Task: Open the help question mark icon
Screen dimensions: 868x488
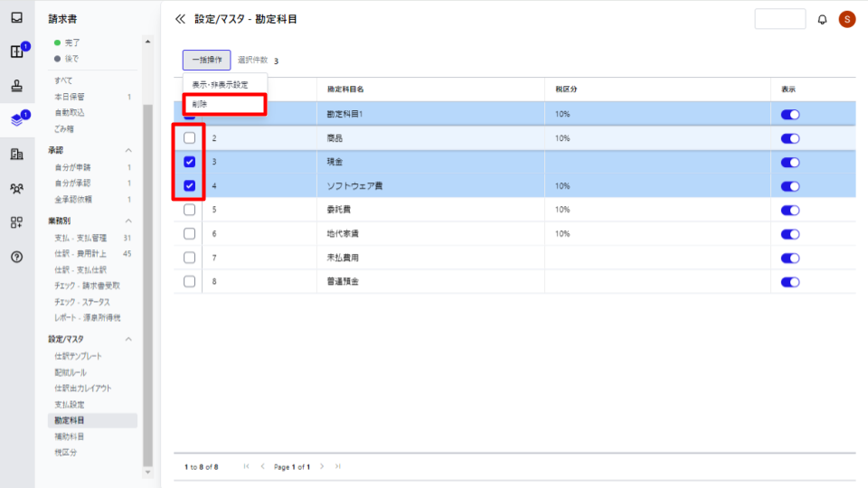Action: tap(16, 257)
